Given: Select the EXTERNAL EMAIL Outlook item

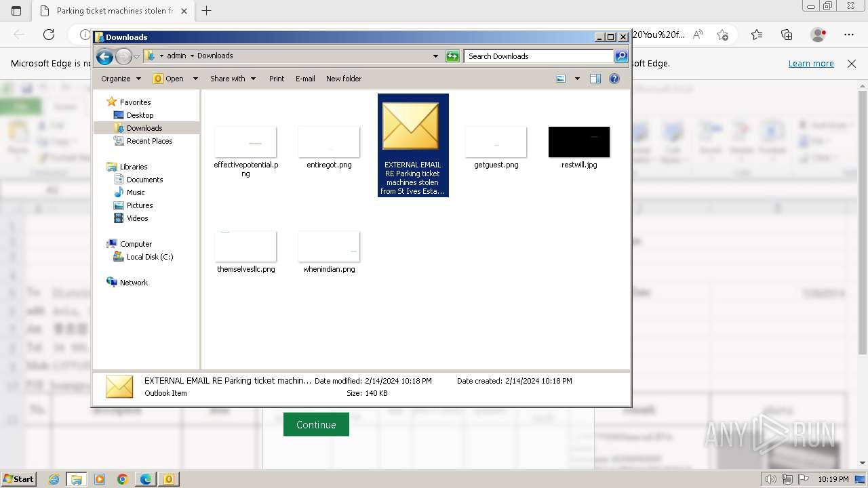Looking at the screenshot, I should (413, 145).
